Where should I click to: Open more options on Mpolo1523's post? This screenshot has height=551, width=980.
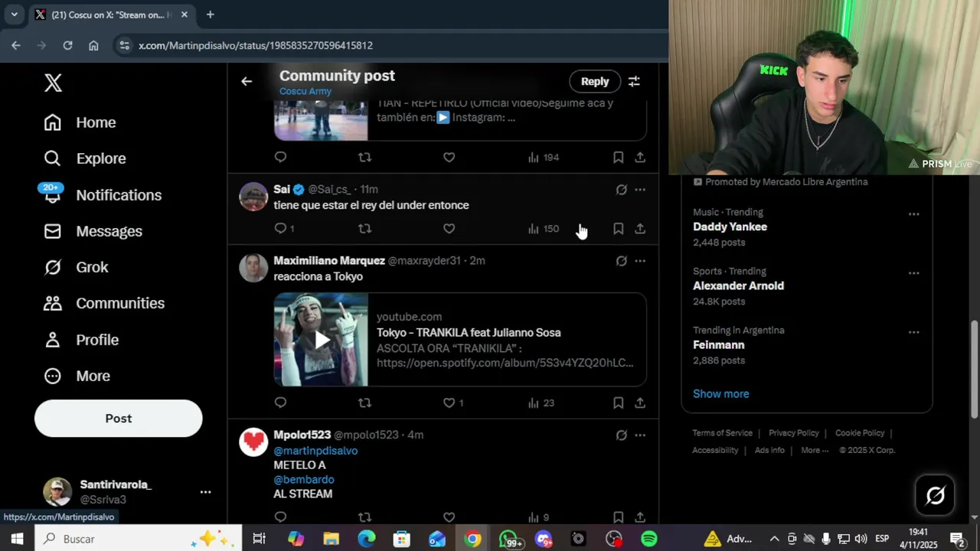pyautogui.click(x=640, y=435)
